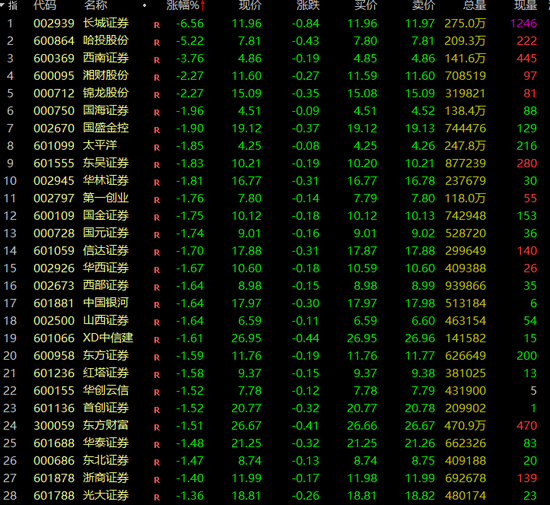The width and height of the screenshot is (550, 505).
Task: Select stock code 601881
Action: point(54,303)
